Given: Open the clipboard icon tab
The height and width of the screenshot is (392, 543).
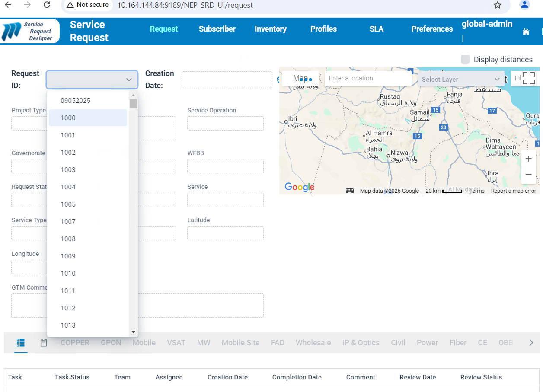Looking at the screenshot, I should (x=44, y=343).
